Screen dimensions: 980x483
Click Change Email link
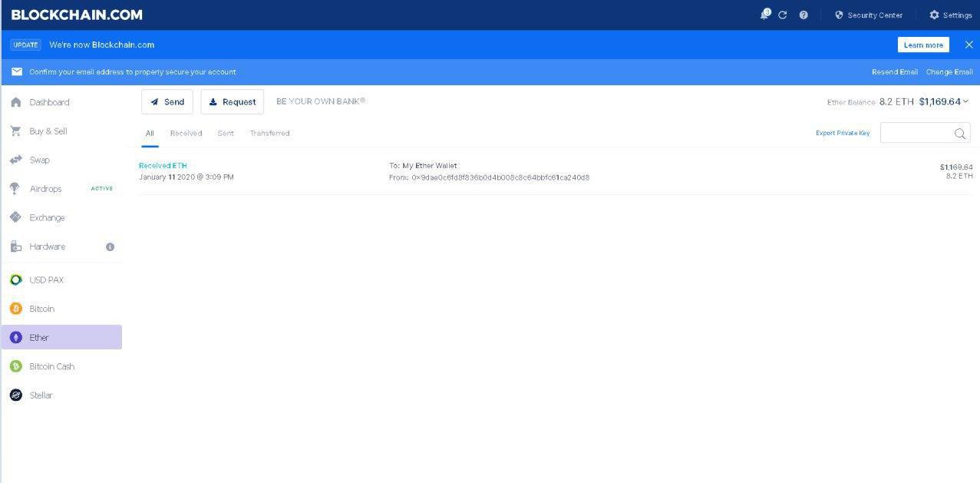(949, 72)
